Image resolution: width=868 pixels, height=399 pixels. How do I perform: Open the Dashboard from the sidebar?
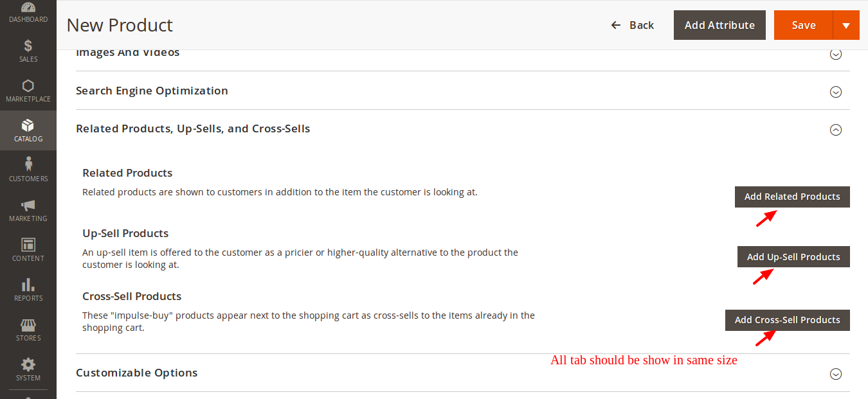(28, 12)
